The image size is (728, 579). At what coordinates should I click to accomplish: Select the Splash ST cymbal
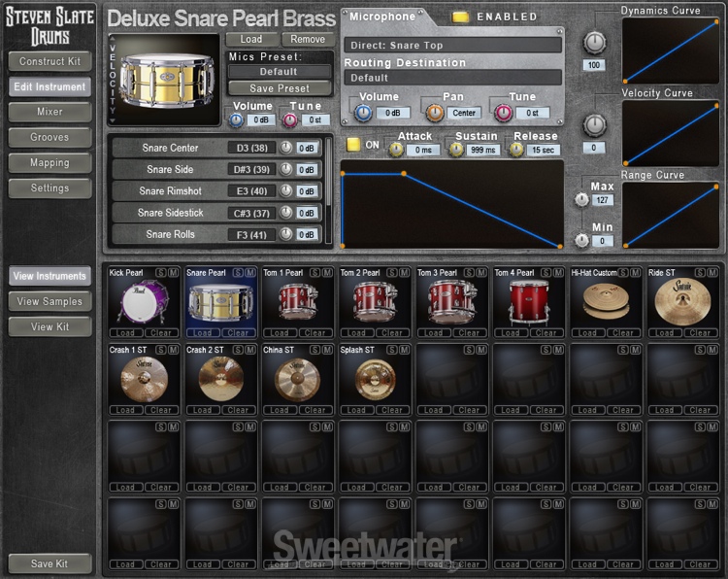click(x=371, y=379)
